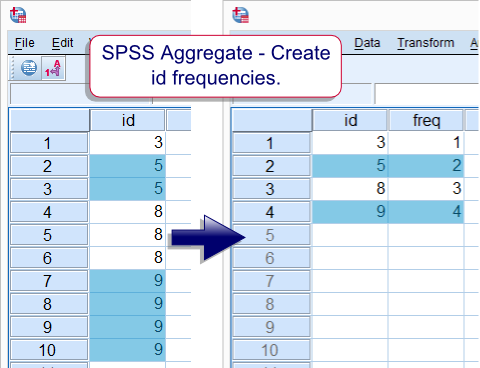Select the id column header in left window
Viewport: 480px width, 368px height.
(128, 120)
